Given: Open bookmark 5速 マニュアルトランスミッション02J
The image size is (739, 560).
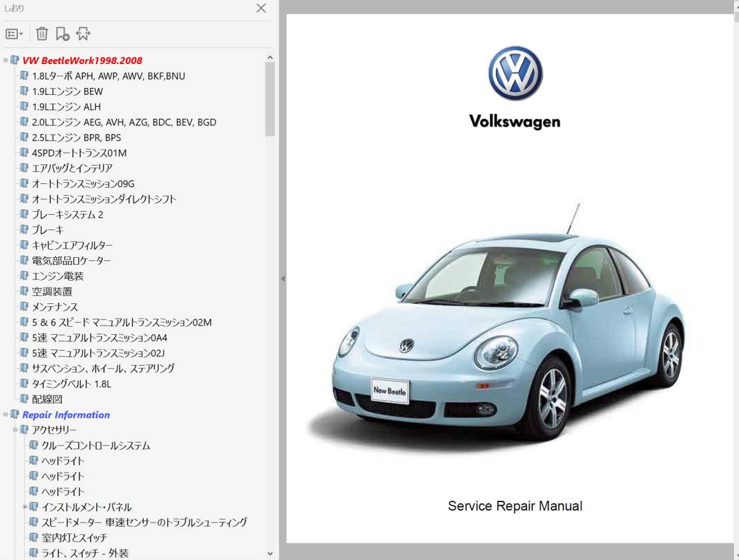Looking at the screenshot, I should [x=98, y=353].
